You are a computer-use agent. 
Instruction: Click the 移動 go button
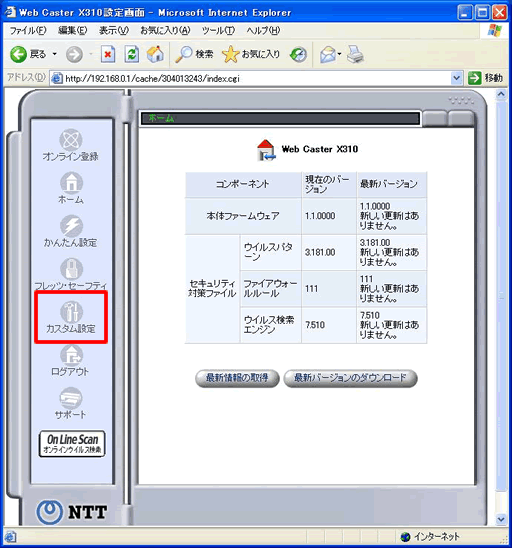point(486,78)
